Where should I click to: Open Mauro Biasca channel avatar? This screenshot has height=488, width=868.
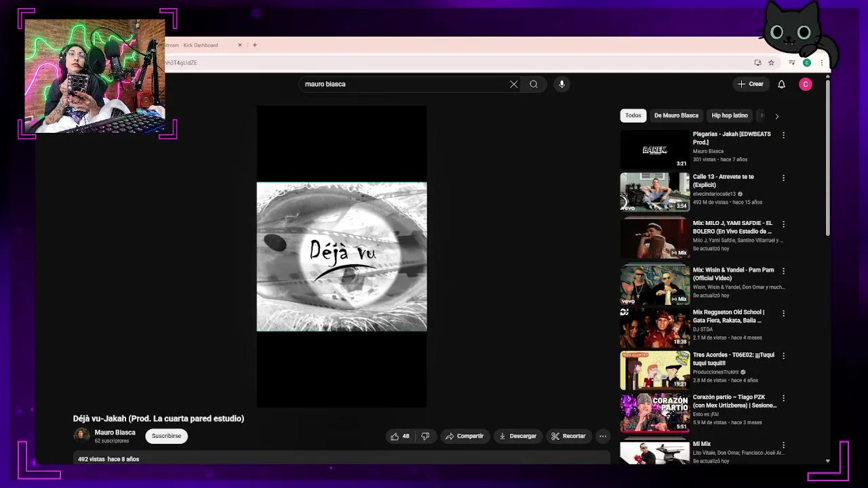(x=81, y=436)
